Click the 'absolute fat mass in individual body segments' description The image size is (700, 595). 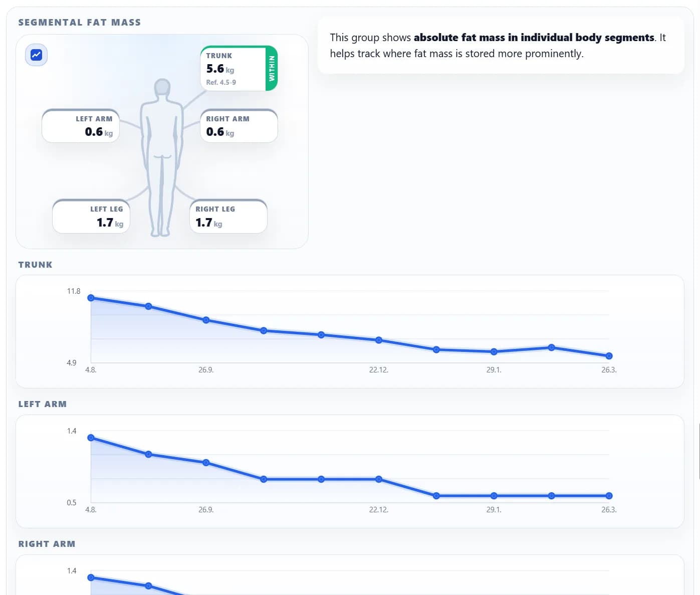[534, 38]
